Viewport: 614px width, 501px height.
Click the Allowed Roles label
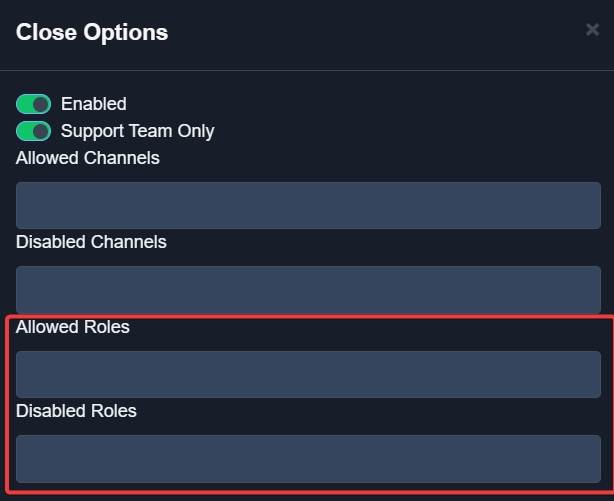click(x=73, y=327)
